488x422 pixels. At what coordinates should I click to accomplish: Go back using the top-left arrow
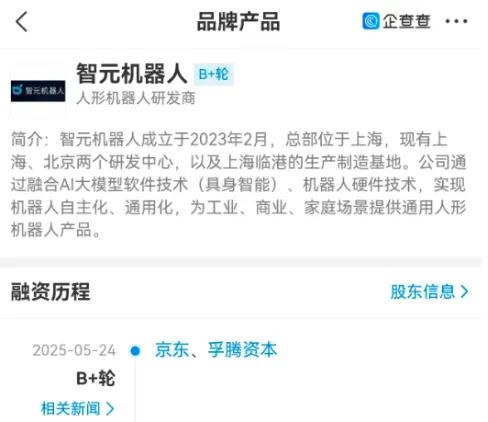click(x=22, y=22)
